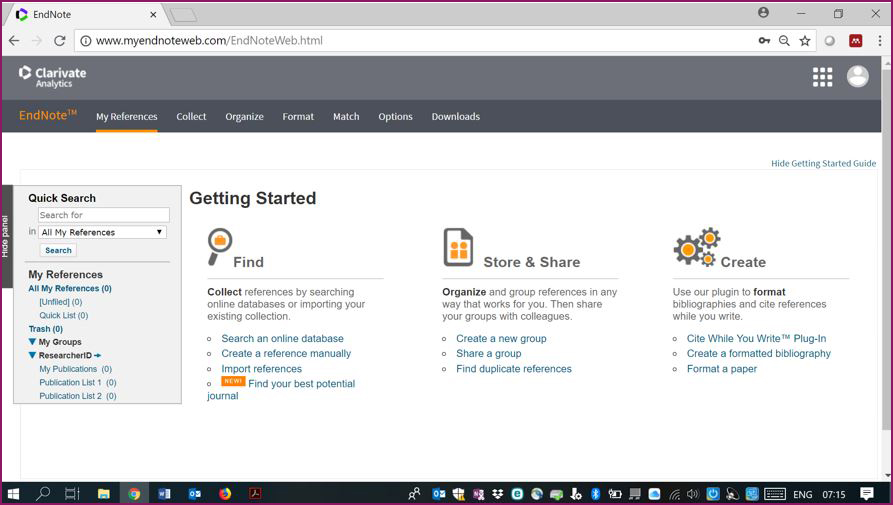Switch to the Collect tab
Image resolution: width=893 pixels, height=505 pixels.
point(191,116)
